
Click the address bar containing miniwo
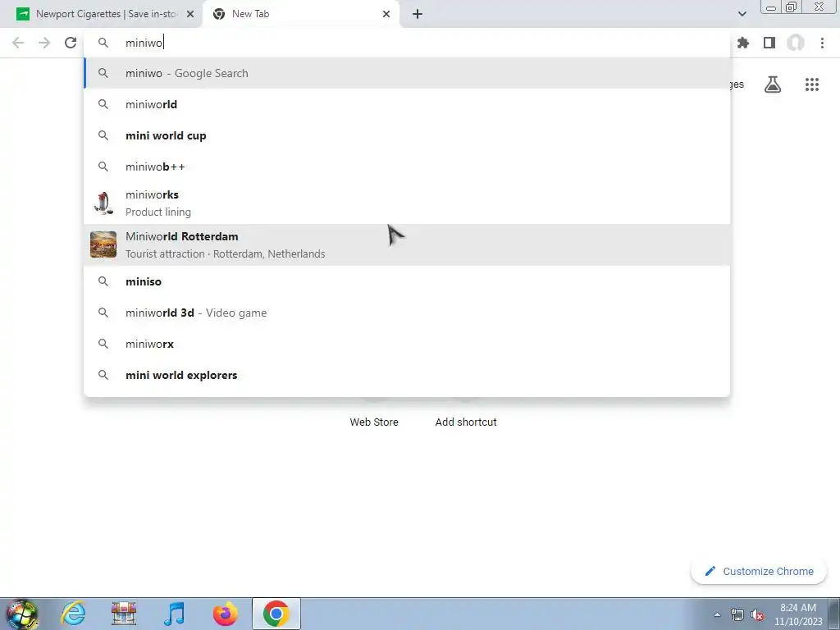(407, 43)
